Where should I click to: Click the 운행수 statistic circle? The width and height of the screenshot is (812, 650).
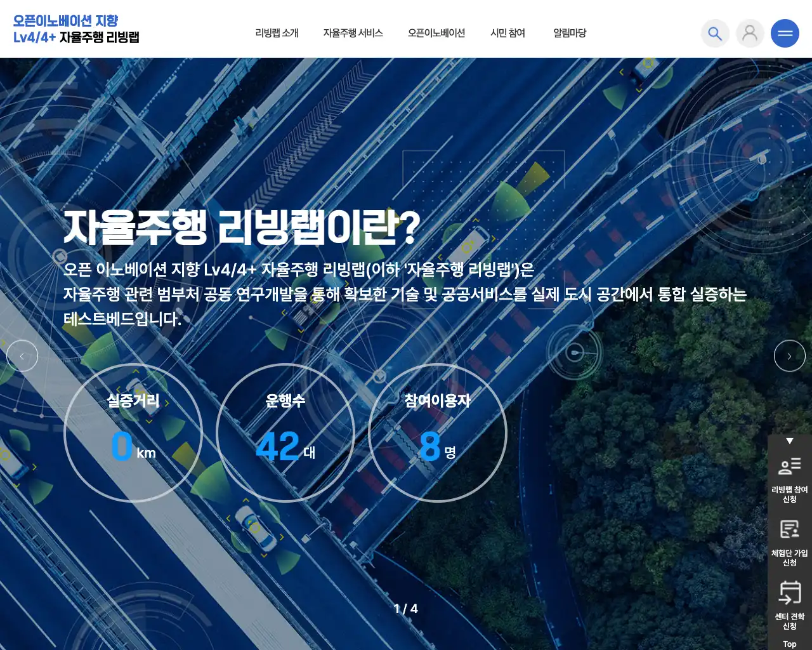[x=287, y=434]
